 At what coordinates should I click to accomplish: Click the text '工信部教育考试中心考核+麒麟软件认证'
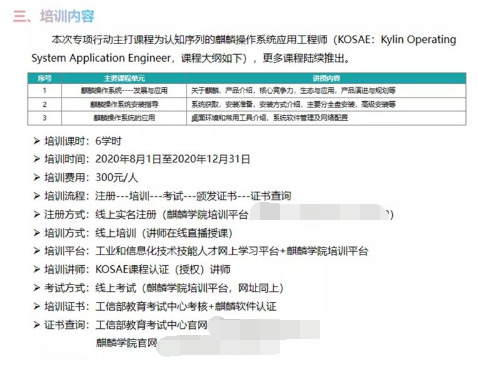[186, 306]
